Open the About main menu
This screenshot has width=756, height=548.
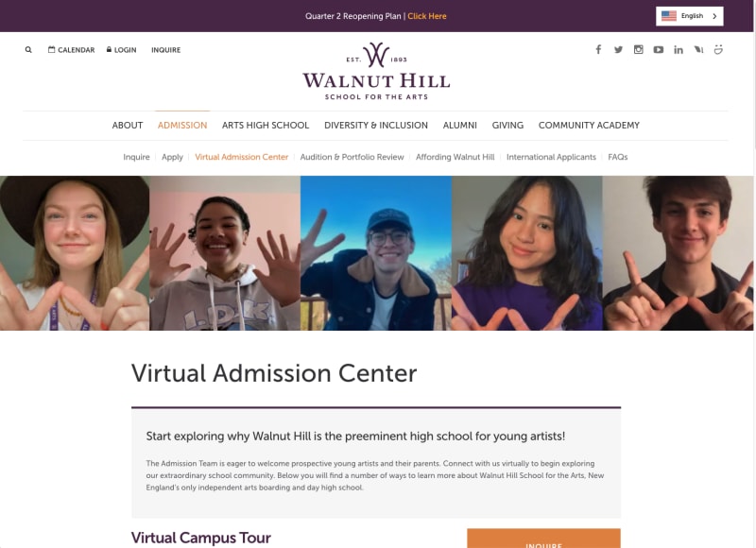pyautogui.click(x=128, y=126)
